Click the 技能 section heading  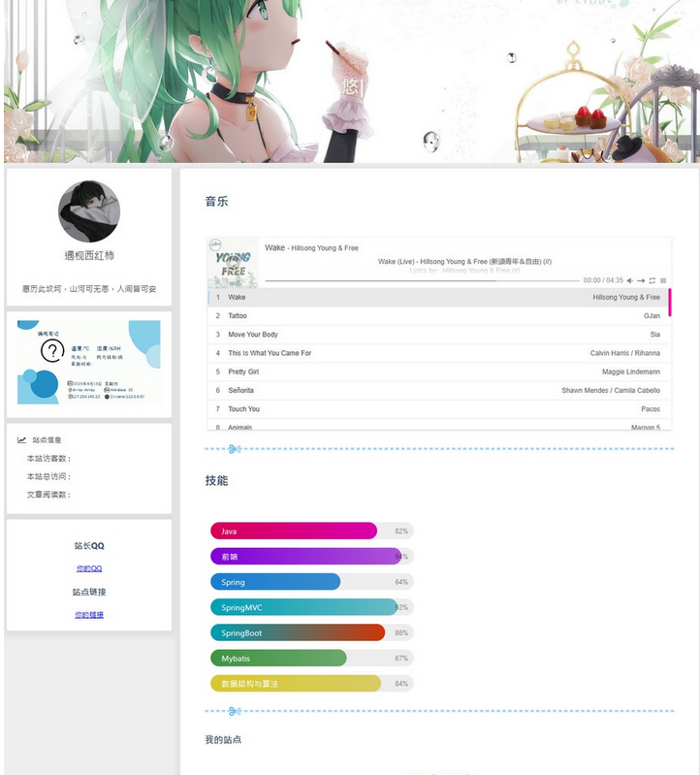pyautogui.click(x=216, y=481)
